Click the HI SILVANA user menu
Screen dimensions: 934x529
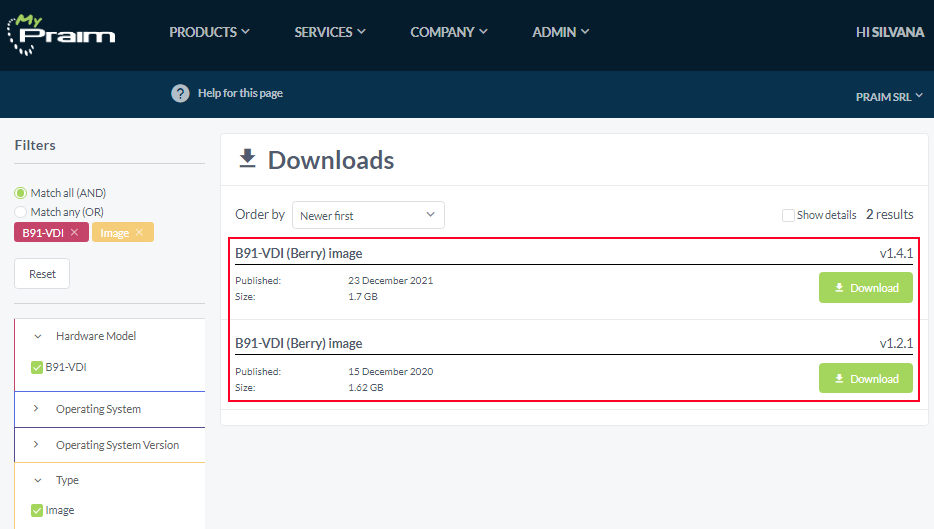click(x=890, y=32)
